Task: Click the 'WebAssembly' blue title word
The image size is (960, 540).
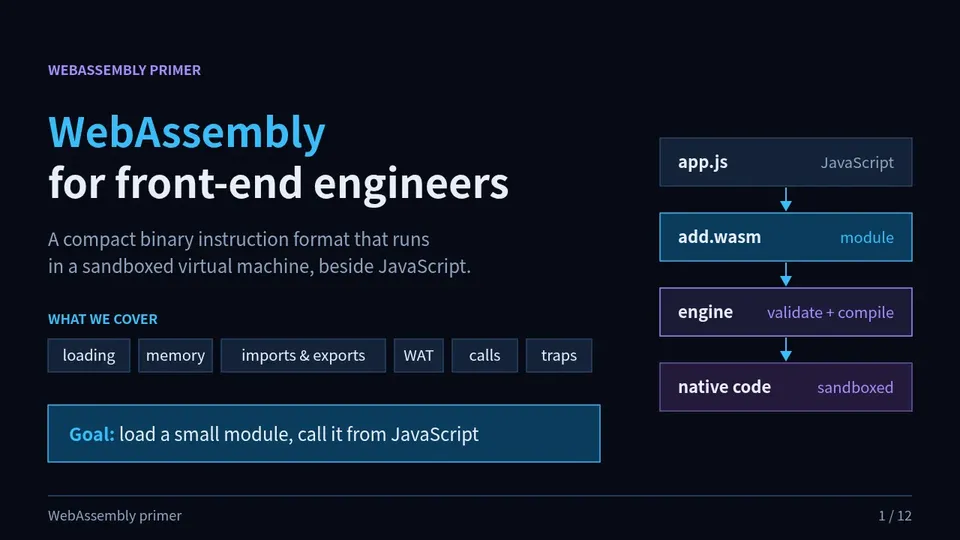Action: click(x=187, y=132)
